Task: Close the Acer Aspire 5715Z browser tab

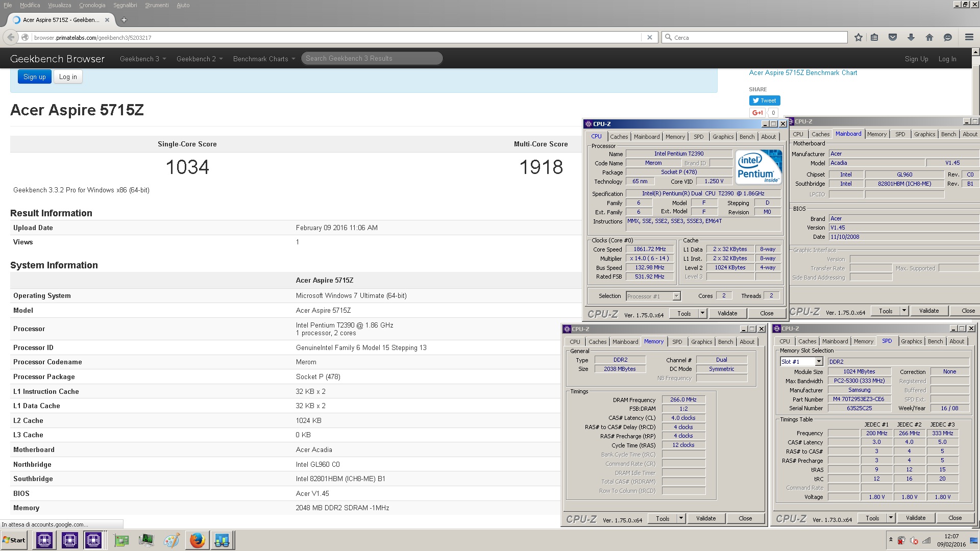Action: click(x=107, y=20)
